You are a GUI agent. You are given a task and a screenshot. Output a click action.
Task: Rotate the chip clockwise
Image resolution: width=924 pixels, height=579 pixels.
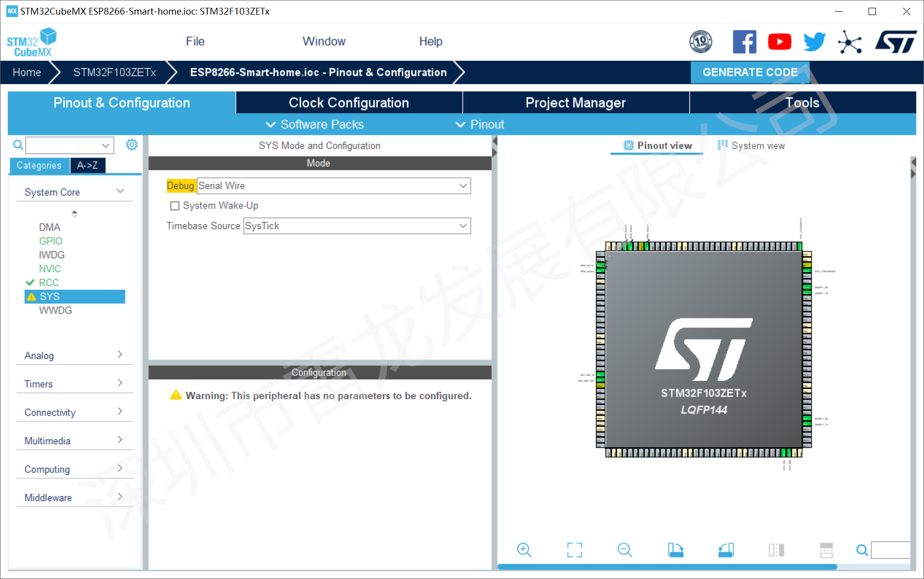675,550
